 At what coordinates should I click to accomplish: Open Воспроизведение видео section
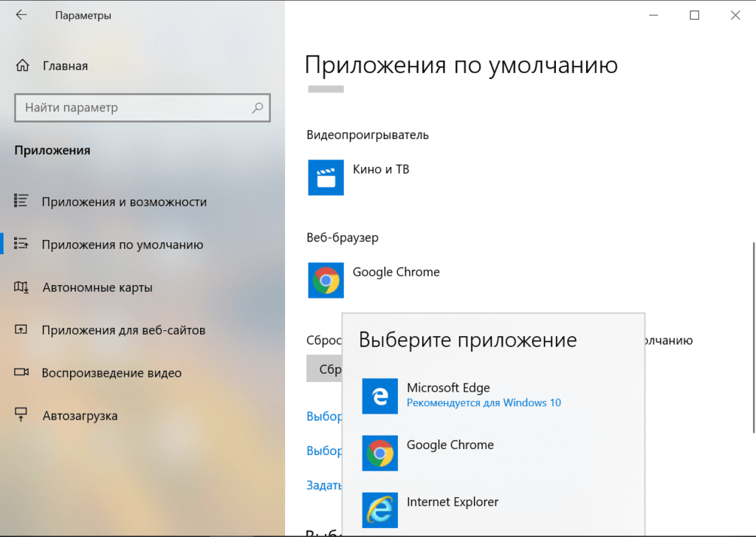pyautogui.click(x=111, y=373)
